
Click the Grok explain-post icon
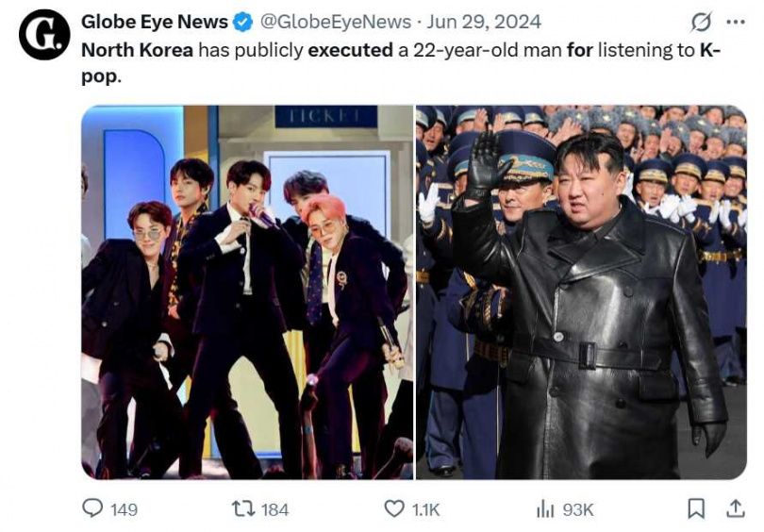(701, 22)
